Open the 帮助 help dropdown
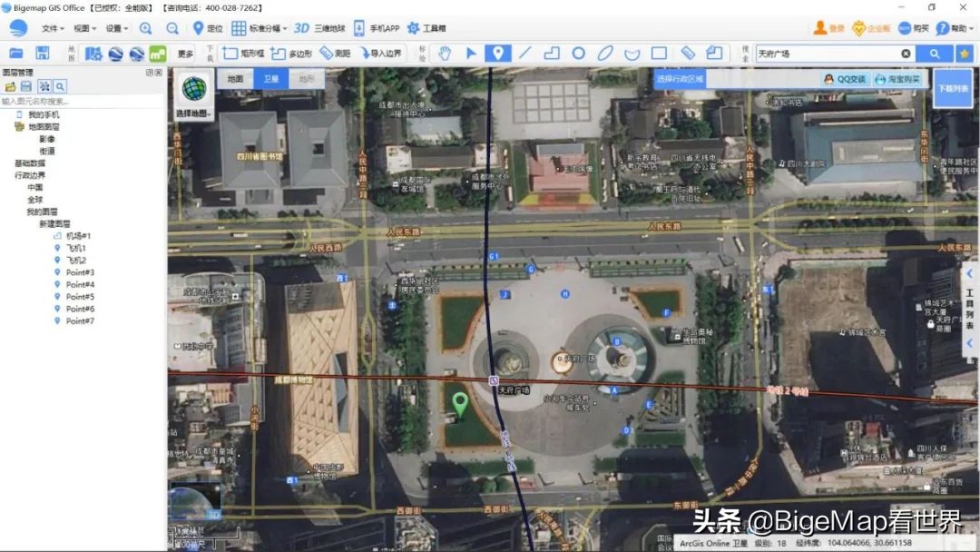This screenshot has height=552, width=980. pyautogui.click(x=955, y=28)
